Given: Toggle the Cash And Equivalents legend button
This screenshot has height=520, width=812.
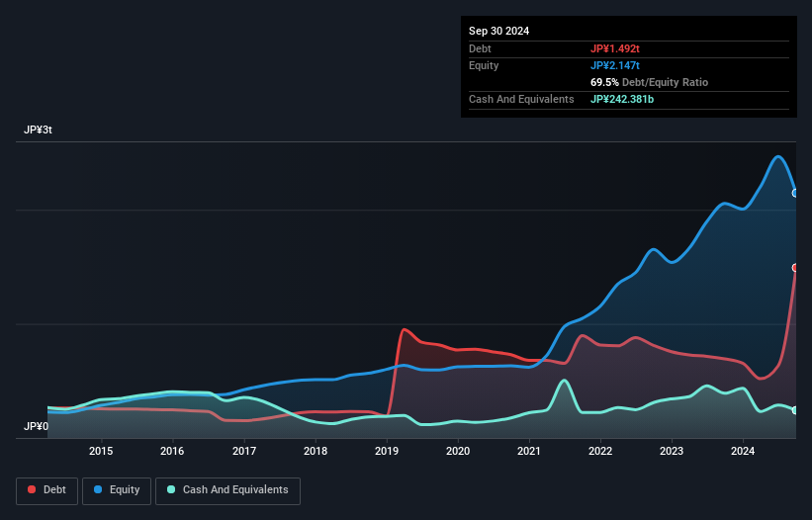Looking at the screenshot, I should click(x=227, y=490).
